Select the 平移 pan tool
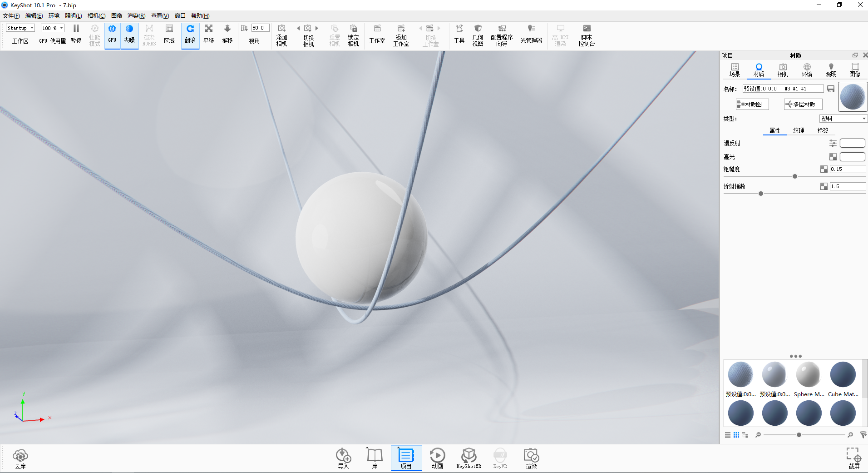Screen dimensions: 868x473 point(209,35)
